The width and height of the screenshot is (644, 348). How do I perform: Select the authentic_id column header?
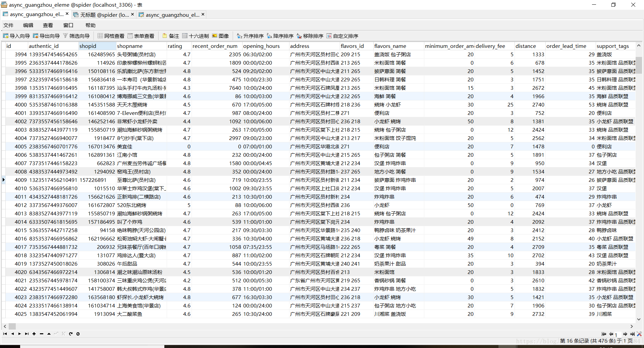(53, 46)
